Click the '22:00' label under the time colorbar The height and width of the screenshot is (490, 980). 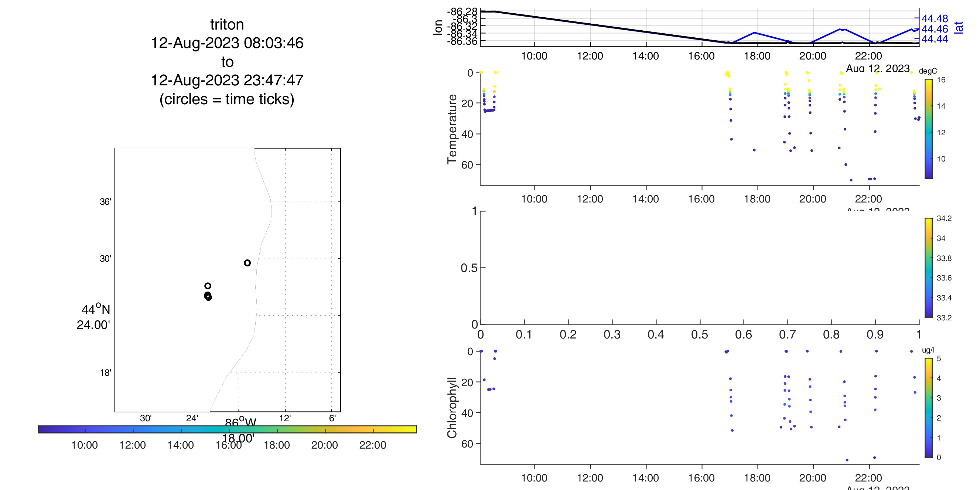click(373, 445)
